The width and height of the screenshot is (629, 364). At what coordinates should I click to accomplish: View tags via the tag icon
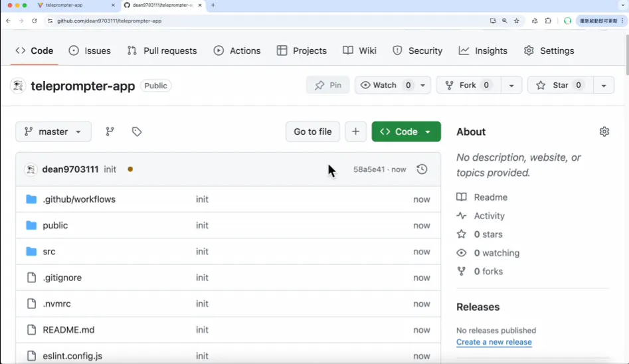click(x=137, y=132)
